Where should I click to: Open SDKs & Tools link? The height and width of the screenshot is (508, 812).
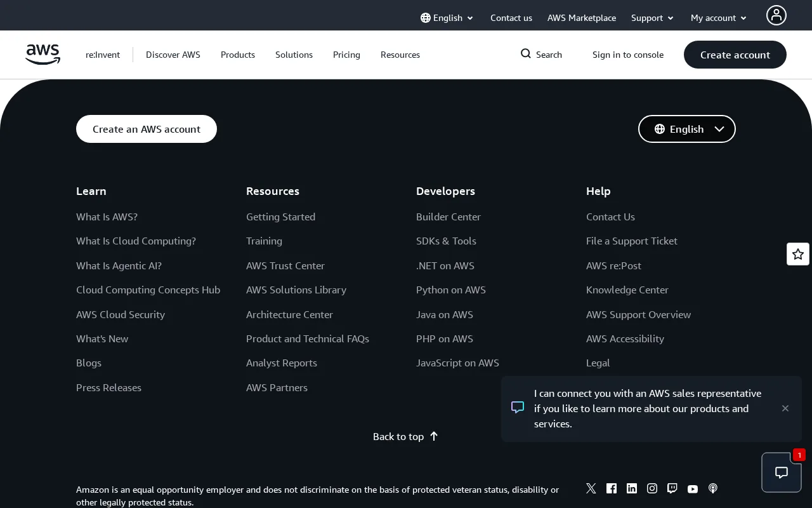(446, 241)
